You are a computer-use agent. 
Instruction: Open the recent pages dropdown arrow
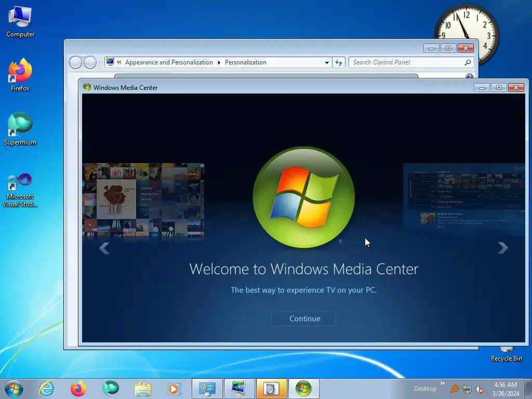tap(100, 63)
